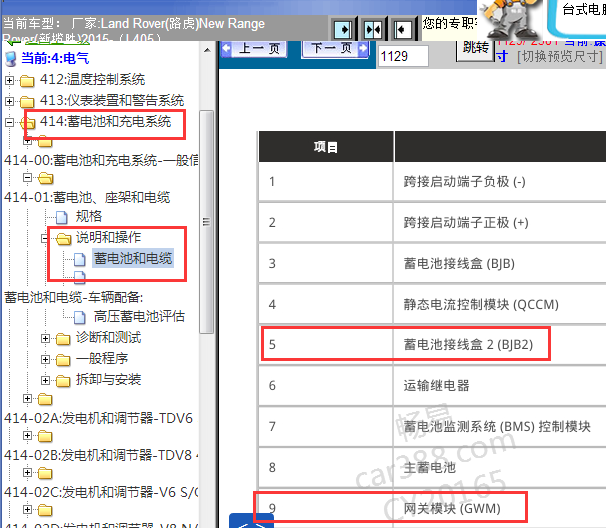Click the 一般程序 folder icon
Viewport: 606px width, 528px height.
(63, 360)
